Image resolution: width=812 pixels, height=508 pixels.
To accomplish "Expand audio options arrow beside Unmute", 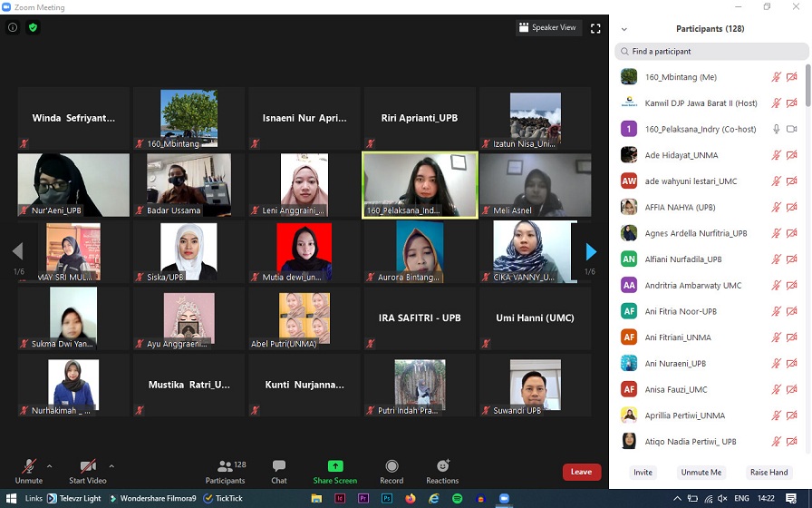I will click(49, 466).
